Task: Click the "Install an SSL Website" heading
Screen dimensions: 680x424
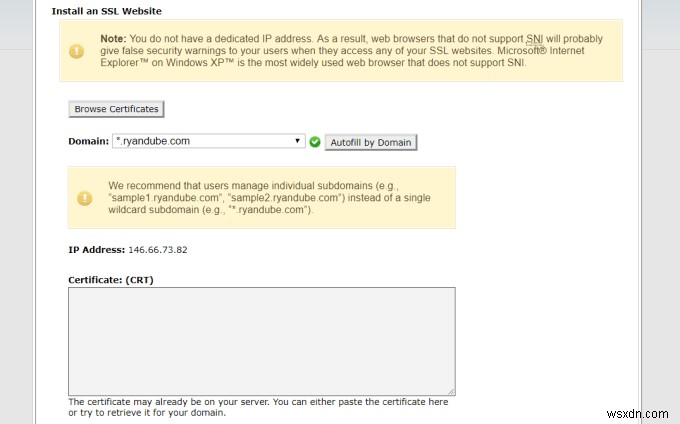Action: 106,11
